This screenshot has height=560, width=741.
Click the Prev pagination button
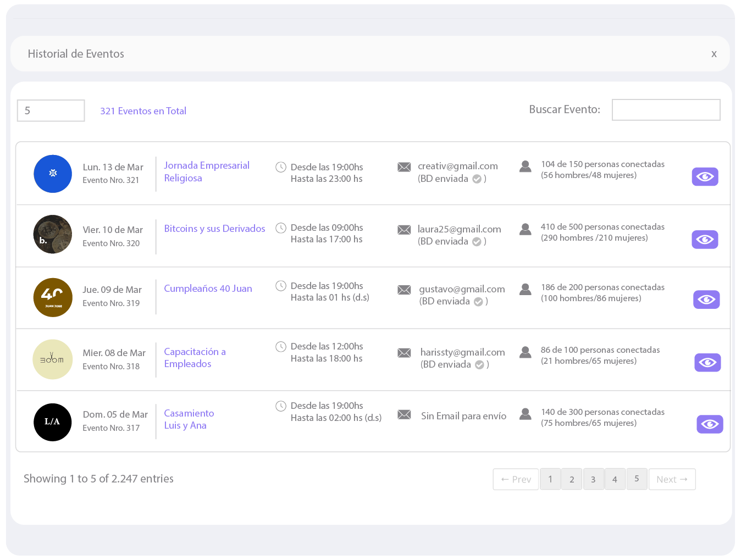[516, 479]
